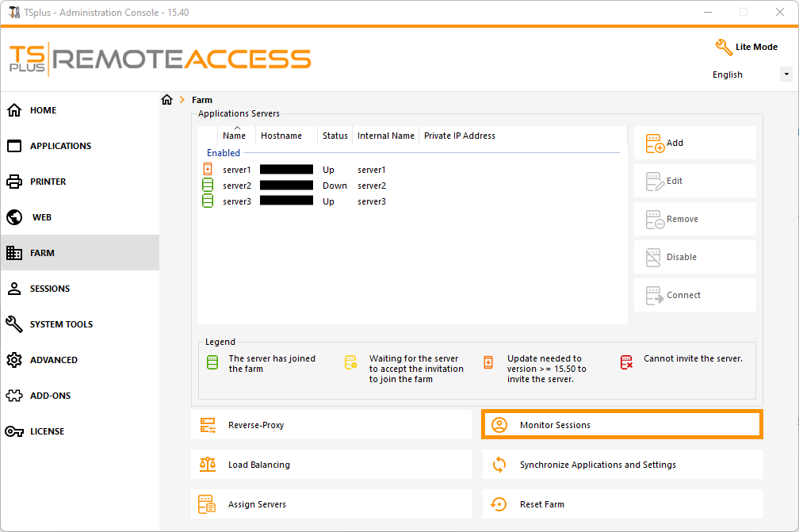
Task: Go to the ADD-ONS section
Action: tap(80, 396)
